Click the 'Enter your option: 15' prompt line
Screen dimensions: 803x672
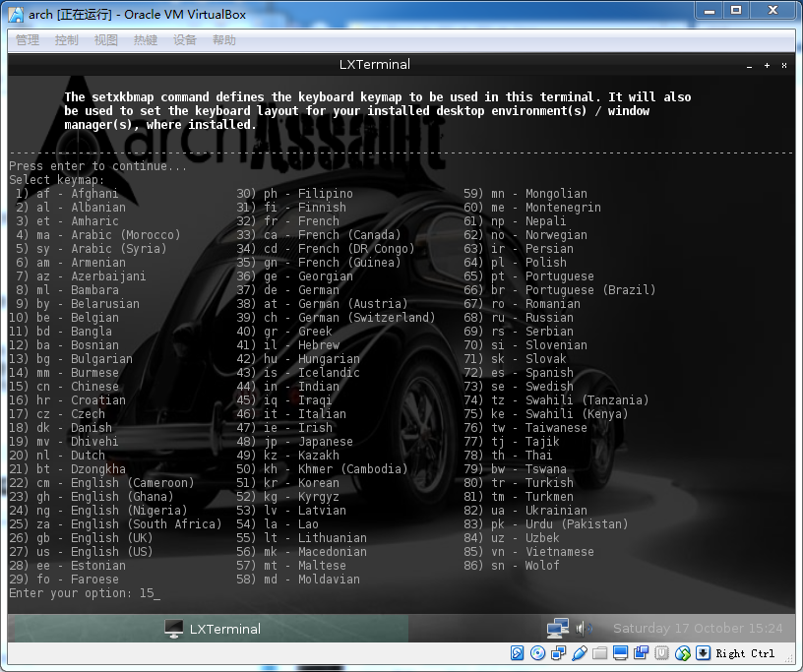[85, 593]
